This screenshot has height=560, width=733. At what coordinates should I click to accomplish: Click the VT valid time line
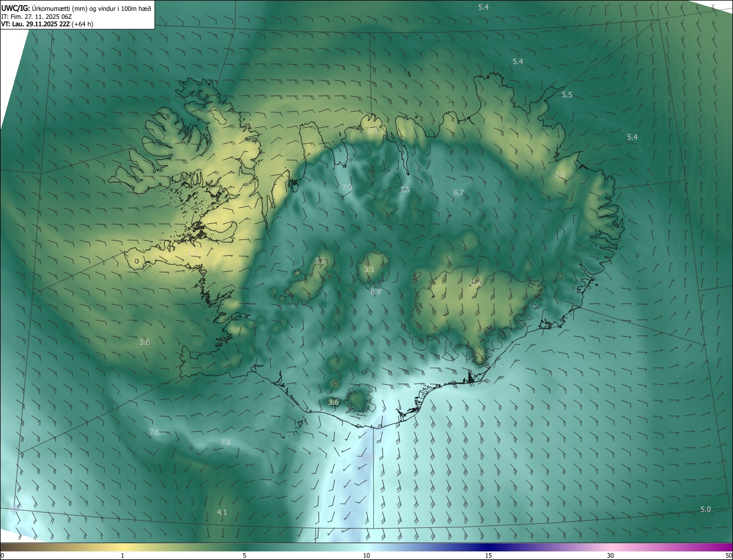pyautogui.click(x=48, y=24)
